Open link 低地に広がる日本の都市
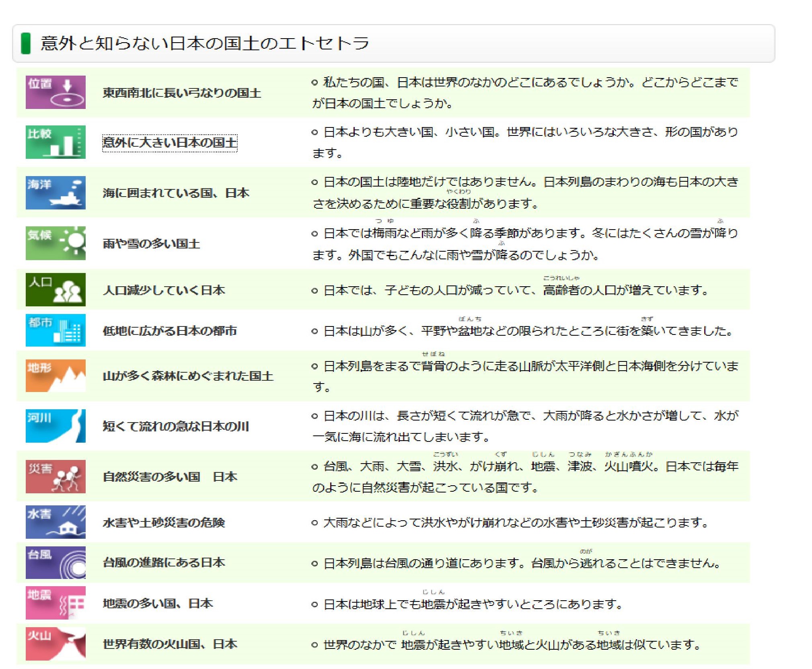The image size is (812, 669). click(170, 330)
